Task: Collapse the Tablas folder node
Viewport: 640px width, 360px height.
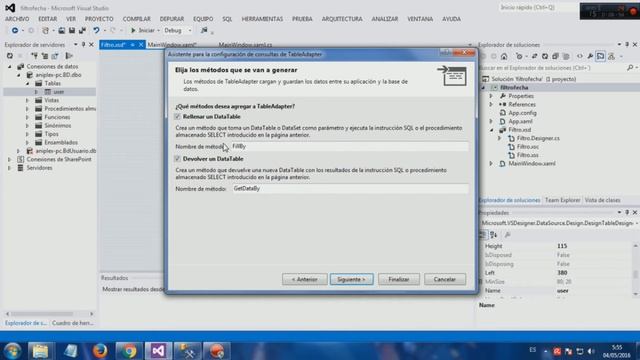Action: [28, 83]
